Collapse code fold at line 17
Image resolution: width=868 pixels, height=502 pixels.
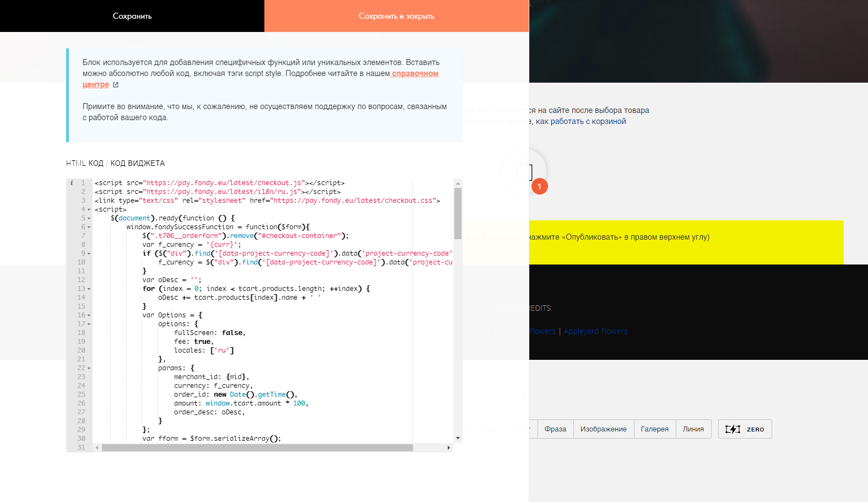89,324
